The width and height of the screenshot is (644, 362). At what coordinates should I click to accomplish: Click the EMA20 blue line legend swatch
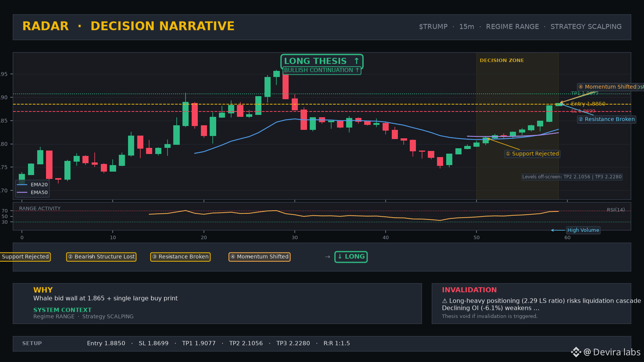(22, 185)
